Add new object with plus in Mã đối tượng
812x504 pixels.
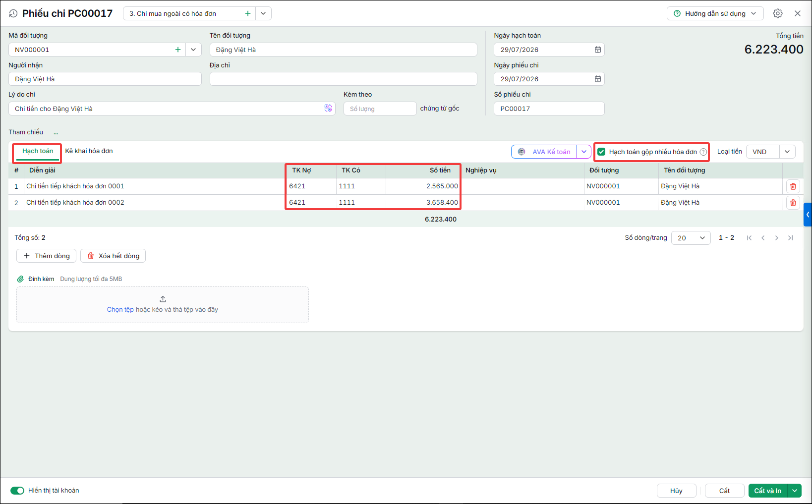click(x=178, y=50)
